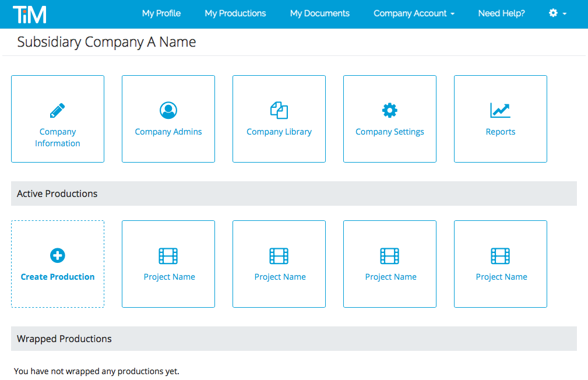Go to My Productions in the navigation bar
The image size is (588, 380).
[235, 13]
